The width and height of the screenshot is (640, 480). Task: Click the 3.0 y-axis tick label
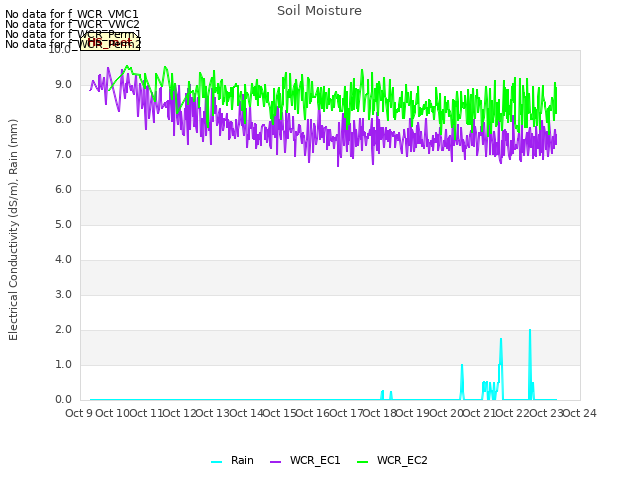click(x=63, y=295)
